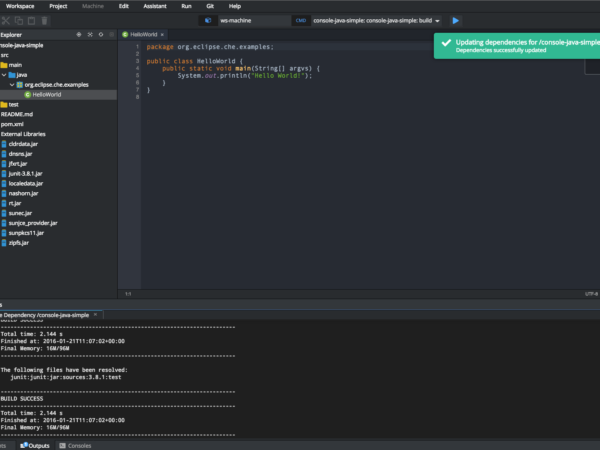Click the test folder icon
The height and width of the screenshot is (450, 600).
coord(4,104)
